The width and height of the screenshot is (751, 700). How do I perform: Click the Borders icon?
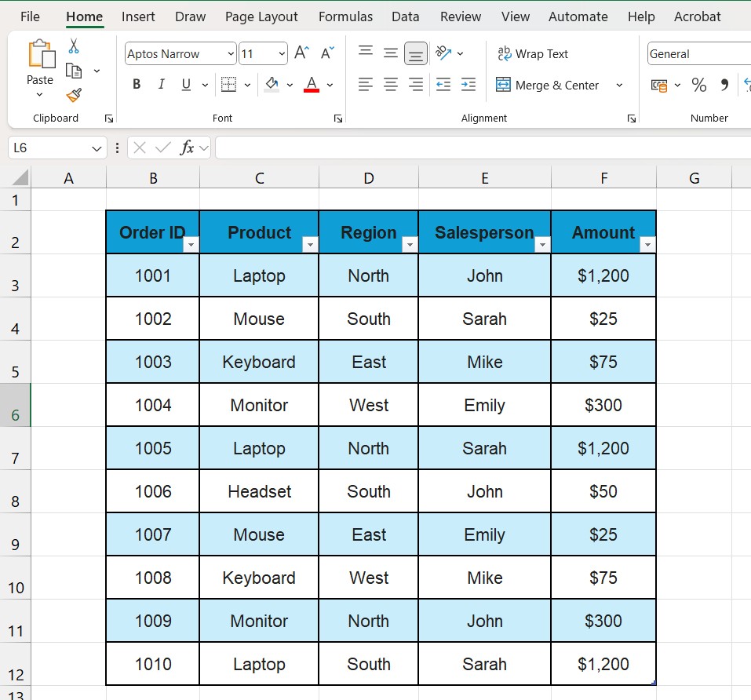click(x=228, y=85)
